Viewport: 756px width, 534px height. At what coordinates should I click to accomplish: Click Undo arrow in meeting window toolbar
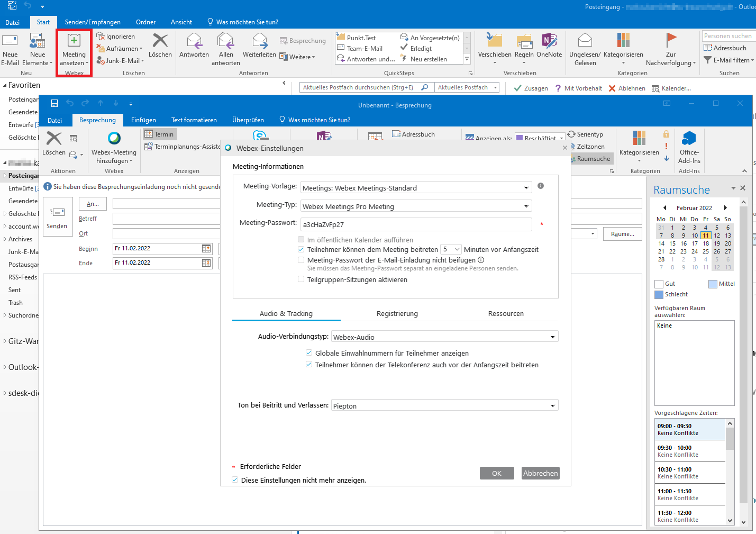(x=70, y=103)
